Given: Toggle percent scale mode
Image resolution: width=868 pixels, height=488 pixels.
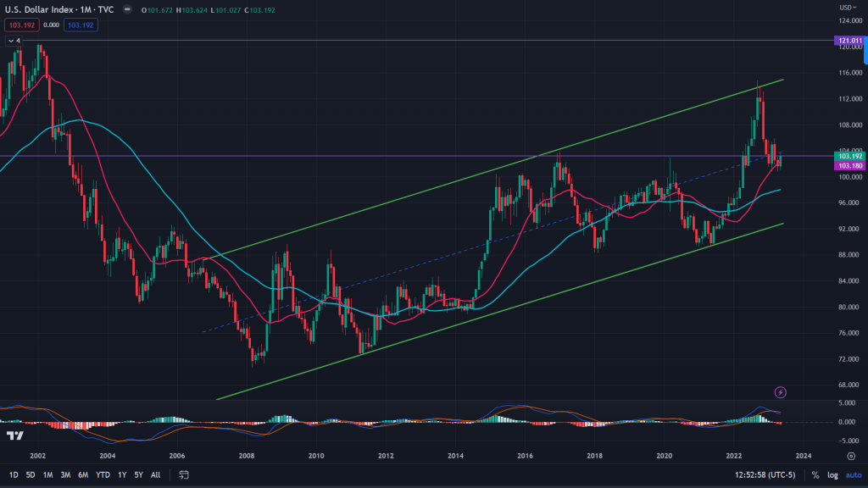Looking at the screenshot, I should click(815, 475).
